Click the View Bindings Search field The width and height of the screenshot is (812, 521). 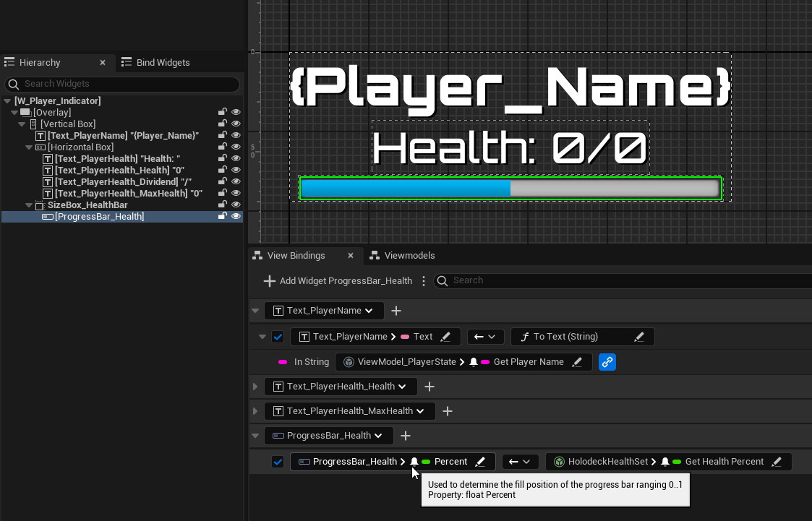[623, 280]
